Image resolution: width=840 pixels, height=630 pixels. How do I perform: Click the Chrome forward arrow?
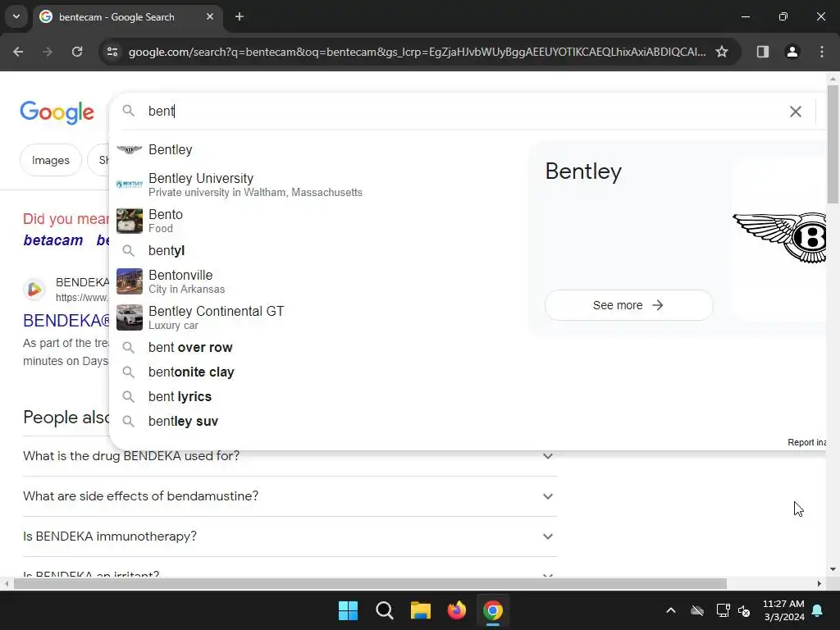click(47, 52)
